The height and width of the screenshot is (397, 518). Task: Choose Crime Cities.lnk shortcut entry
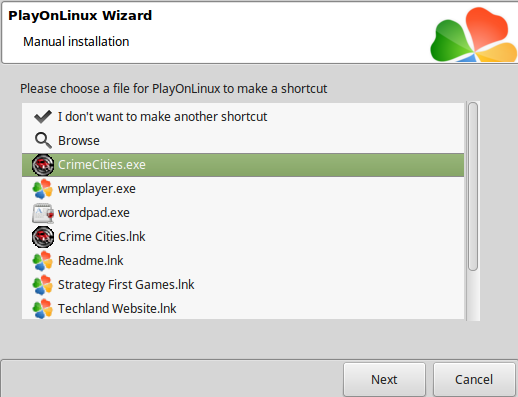243,237
